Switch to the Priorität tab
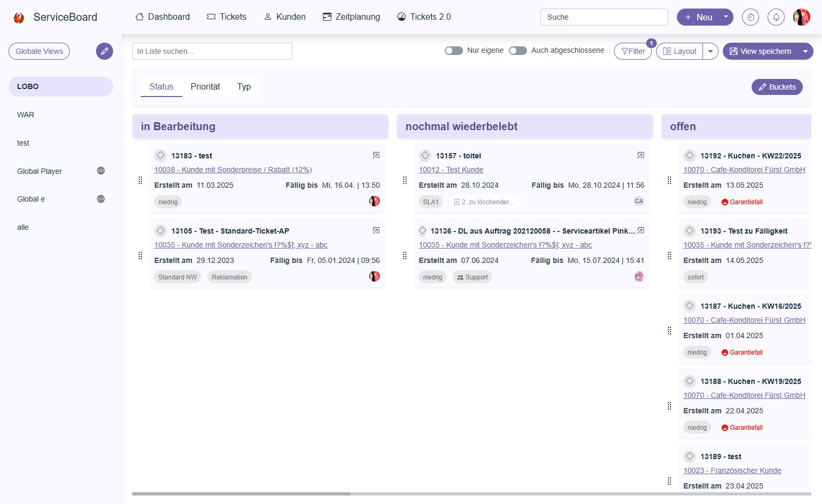The image size is (822, 504). [x=205, y=86]
